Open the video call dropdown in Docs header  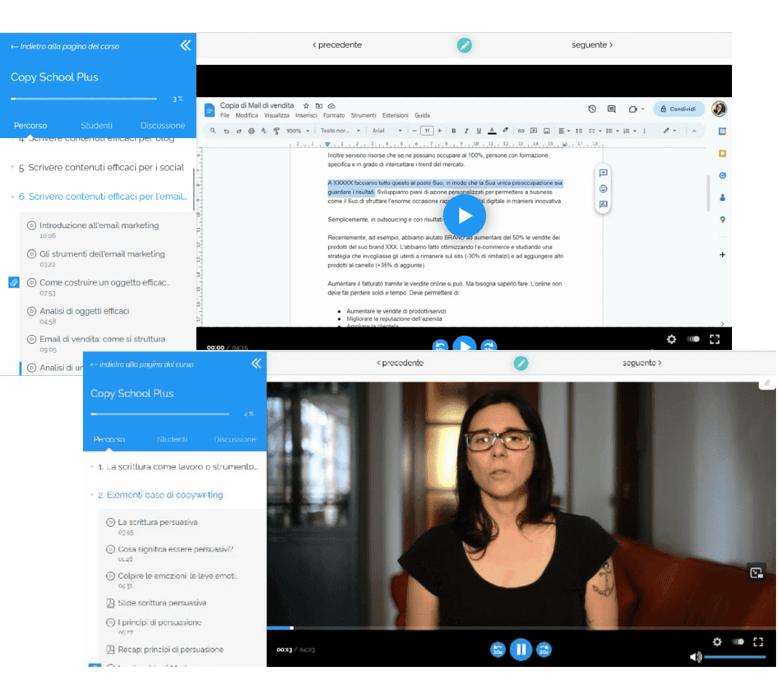click(636, 109)
